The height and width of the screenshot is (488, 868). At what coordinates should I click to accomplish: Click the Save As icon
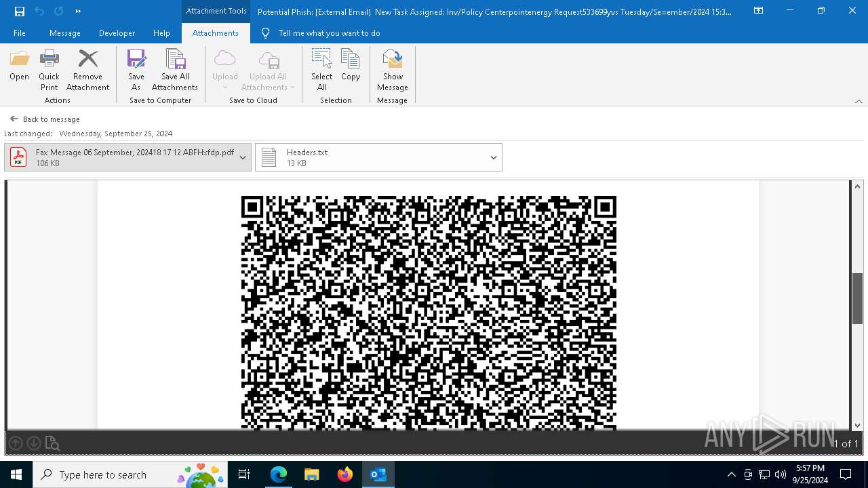(x=136, y=70)
